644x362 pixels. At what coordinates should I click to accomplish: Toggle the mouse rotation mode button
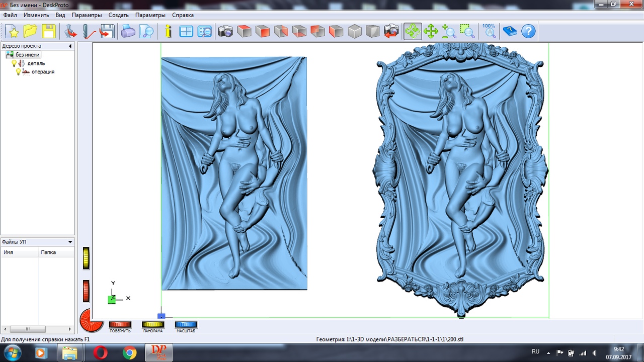tap(413, 32)
